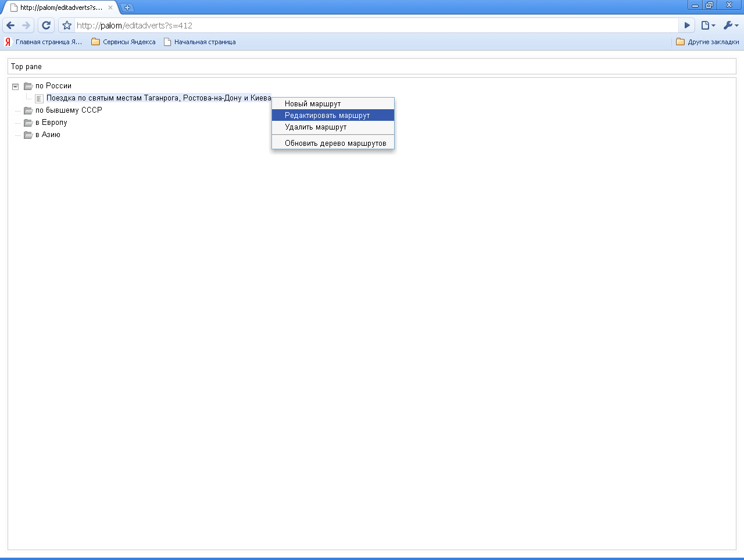Choose 'Редактировать маршрут' menu entry
Viewport: 744px width, 560px height.
coord(327,116)
